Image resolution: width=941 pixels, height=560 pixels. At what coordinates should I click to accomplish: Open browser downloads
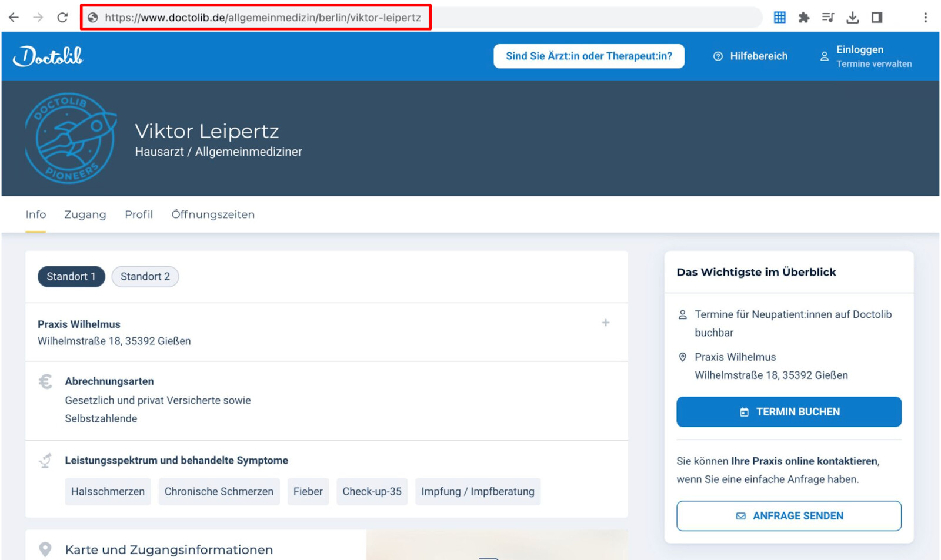pos(853,18)
